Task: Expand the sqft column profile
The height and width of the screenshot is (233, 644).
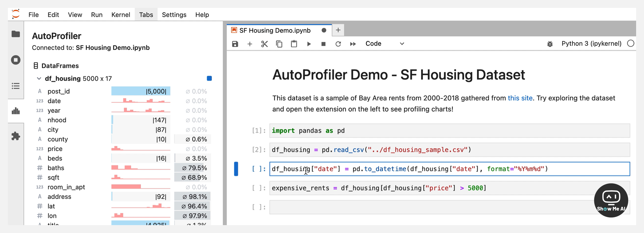Action: 122,178
